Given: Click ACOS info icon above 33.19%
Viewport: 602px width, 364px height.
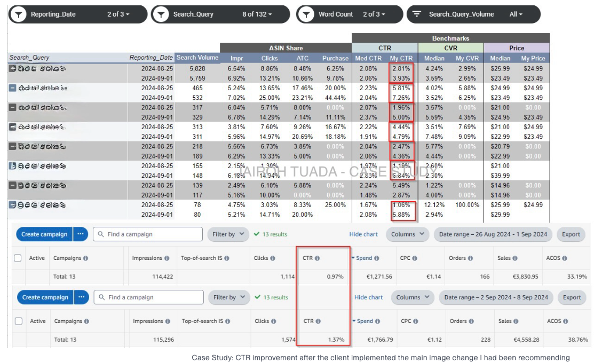Looking at the screenshot, I should [x=565, y=258].
